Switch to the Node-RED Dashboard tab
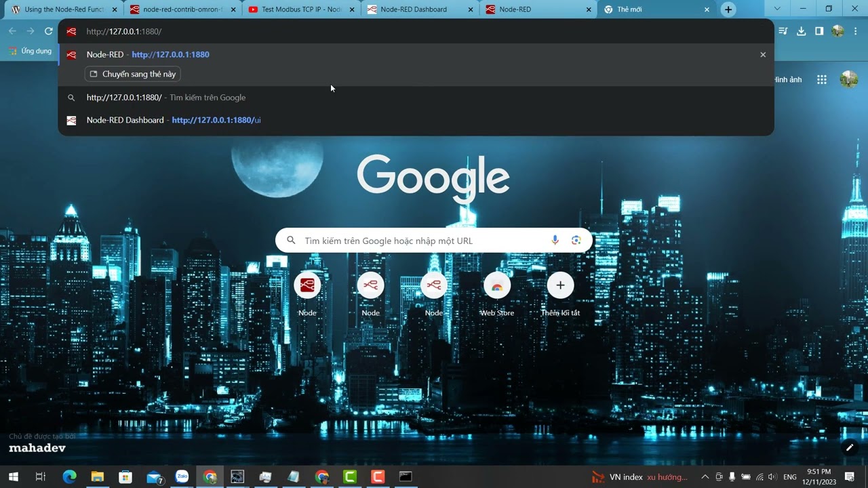 click(420, 9)
